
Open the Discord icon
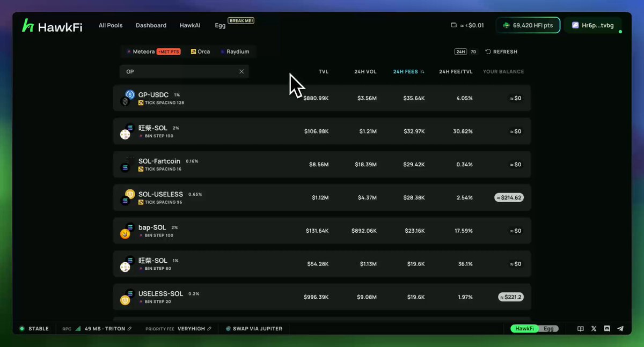pos(607,329)
